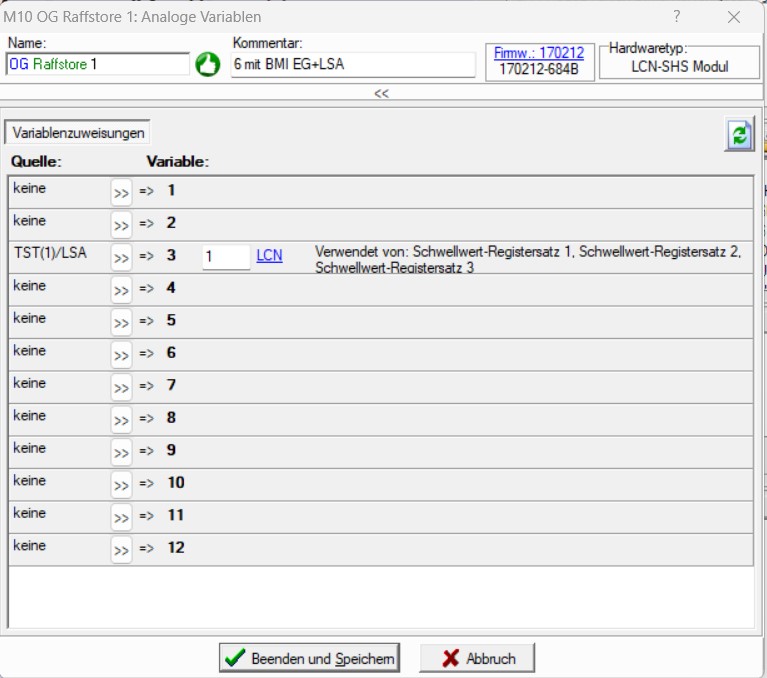Click the source selector arrows for variable 1
The width and height of the screenshot is (767, 678).
pos(121,192)
